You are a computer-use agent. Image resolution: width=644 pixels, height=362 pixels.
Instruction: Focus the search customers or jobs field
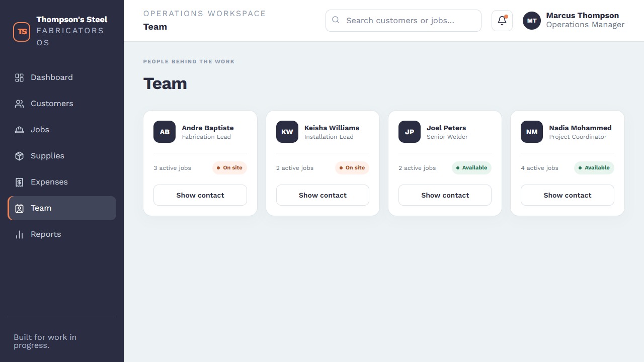404,21
